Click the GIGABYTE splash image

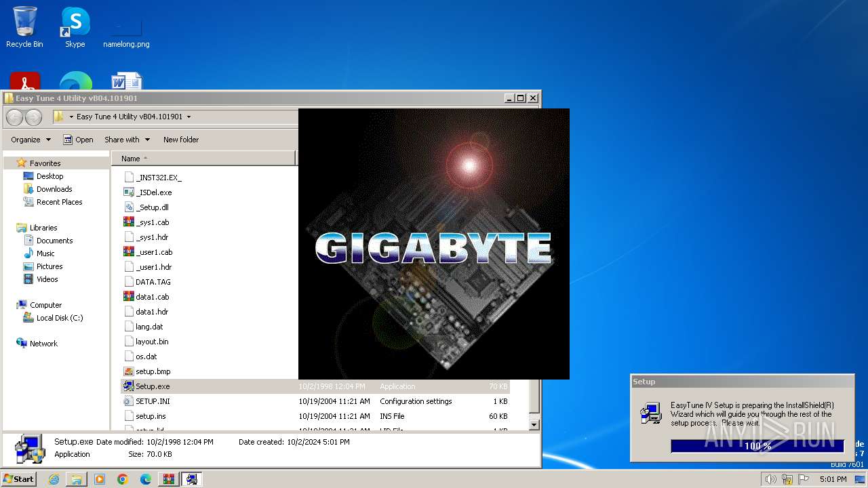[x=434, y=244]
